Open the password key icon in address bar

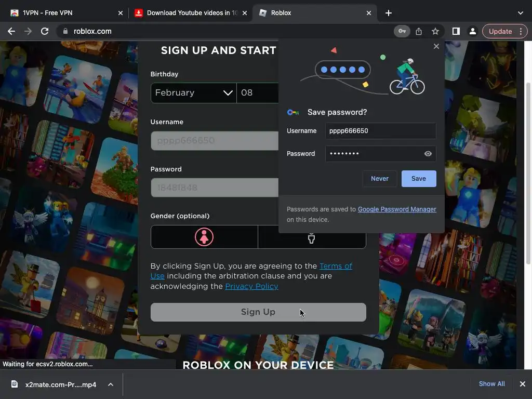[x=402, y=31]
